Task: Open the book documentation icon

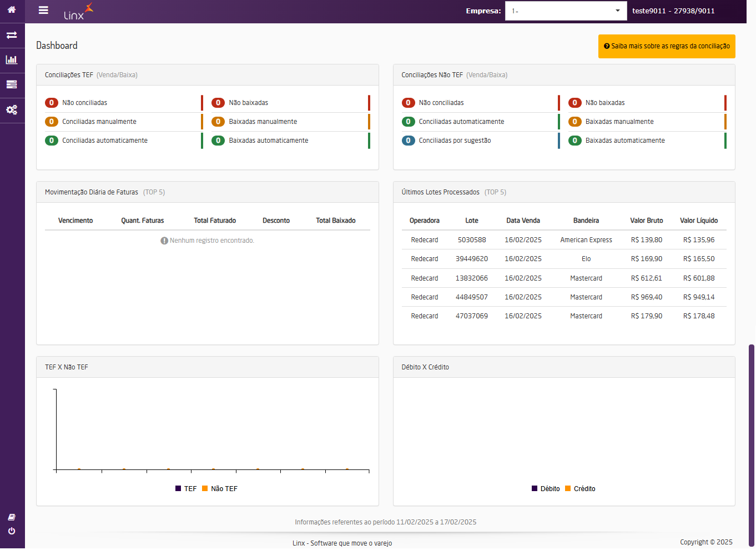Action: 12,517
